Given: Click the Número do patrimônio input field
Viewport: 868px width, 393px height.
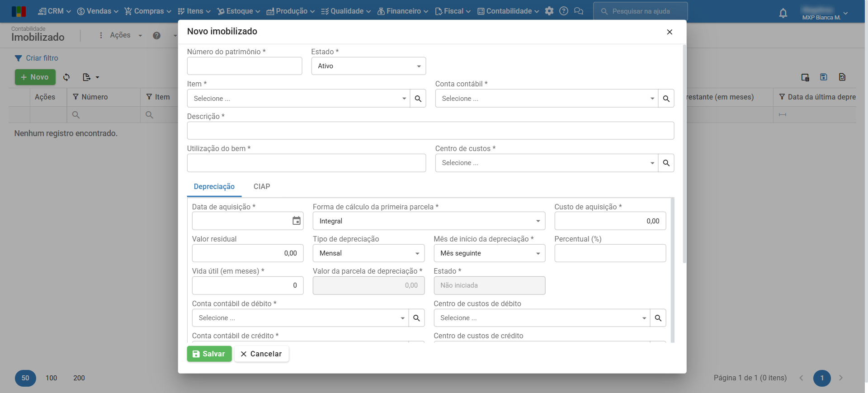Looking at the screenshot, I should [245, 66].
